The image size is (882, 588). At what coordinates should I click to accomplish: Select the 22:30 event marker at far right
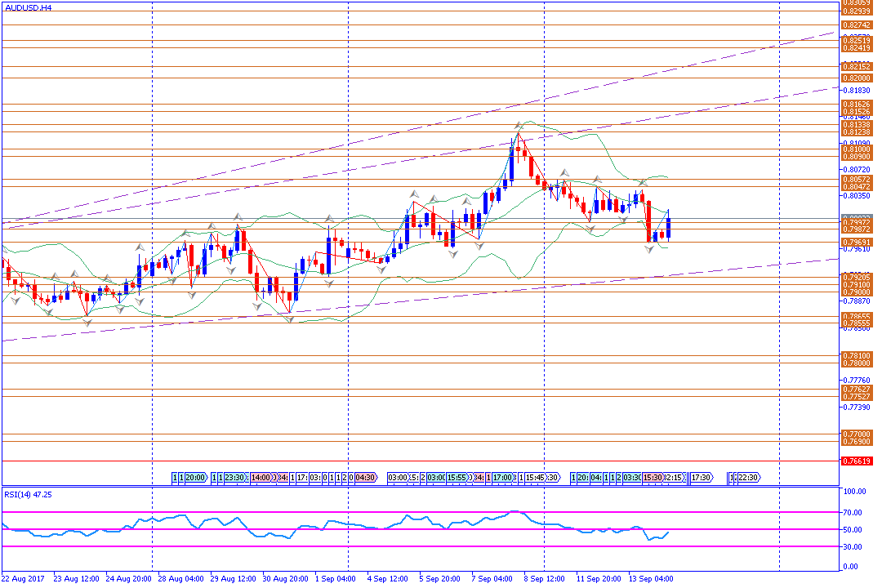(748, 477)
